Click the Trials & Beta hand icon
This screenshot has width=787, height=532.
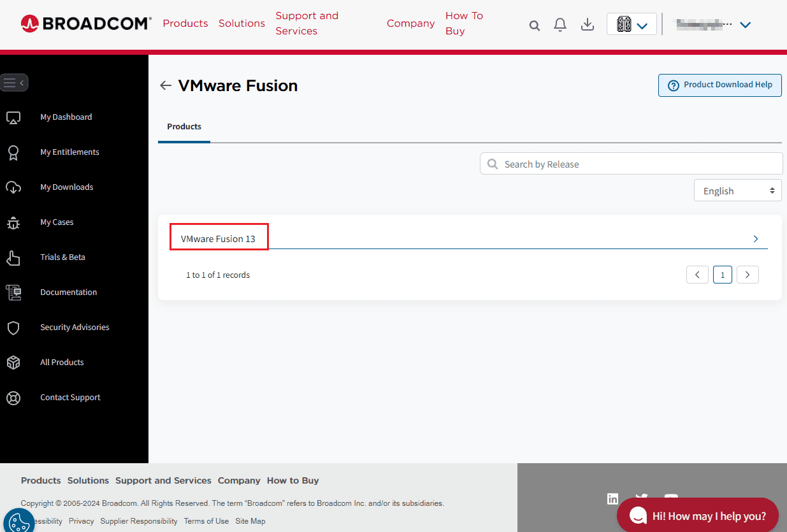tap(13, 257)
